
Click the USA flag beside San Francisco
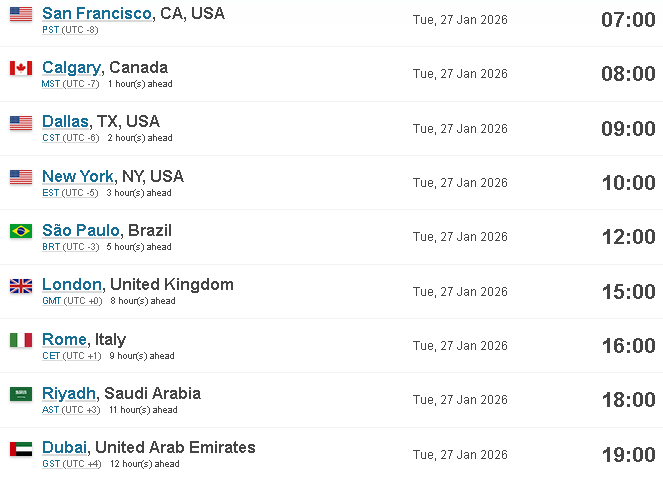coord(21,14)
